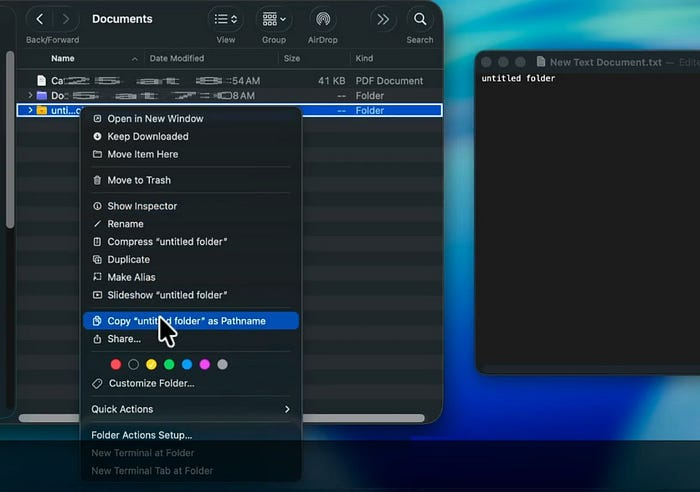Open Search in Finder toolbar

pyautogui.click(x=420, y=19)
